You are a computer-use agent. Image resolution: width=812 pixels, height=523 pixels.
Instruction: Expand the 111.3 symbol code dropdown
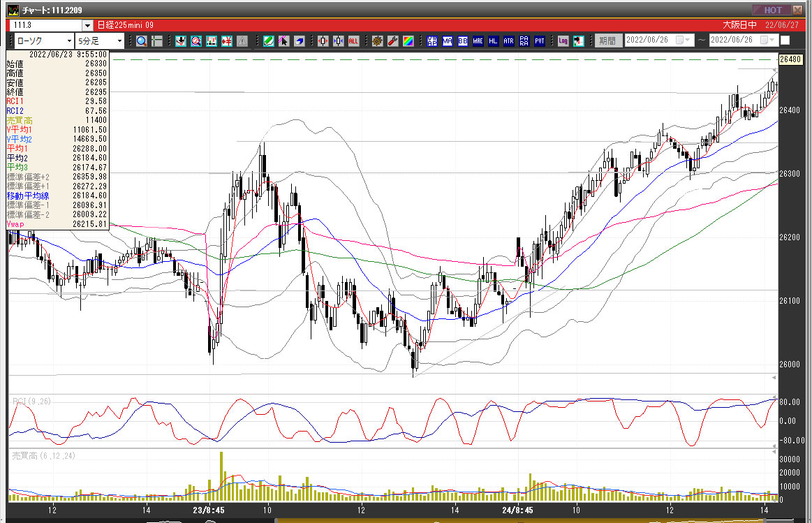87,25
